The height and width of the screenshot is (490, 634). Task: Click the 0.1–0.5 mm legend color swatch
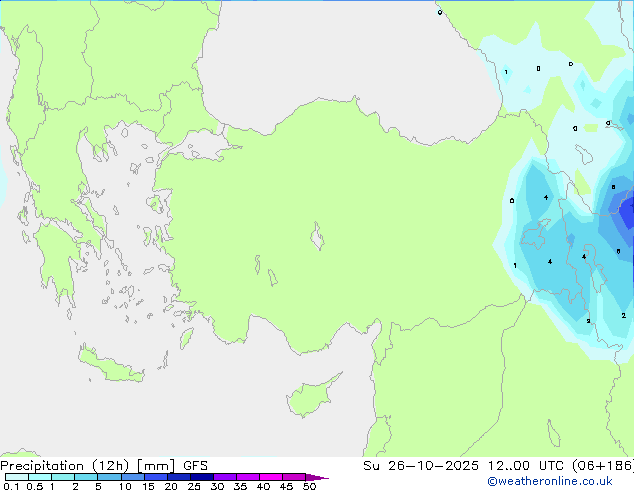click(x=17, y=477)
